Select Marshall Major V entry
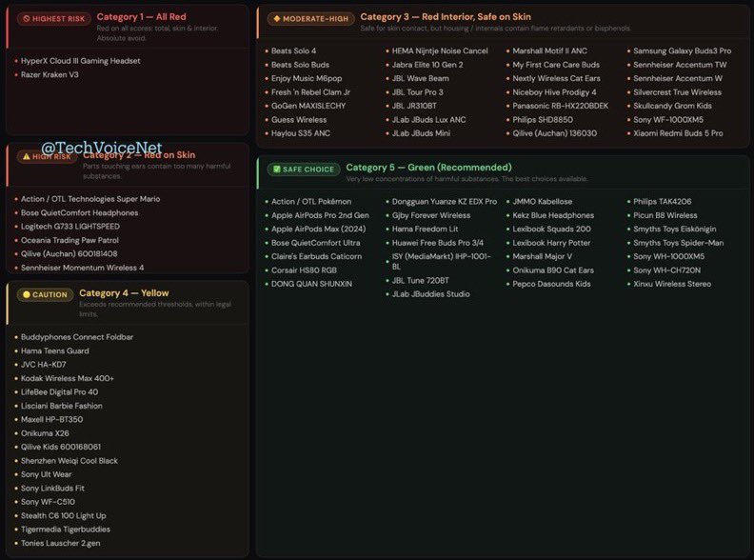754x560 pixels. [x=543, y=256]
